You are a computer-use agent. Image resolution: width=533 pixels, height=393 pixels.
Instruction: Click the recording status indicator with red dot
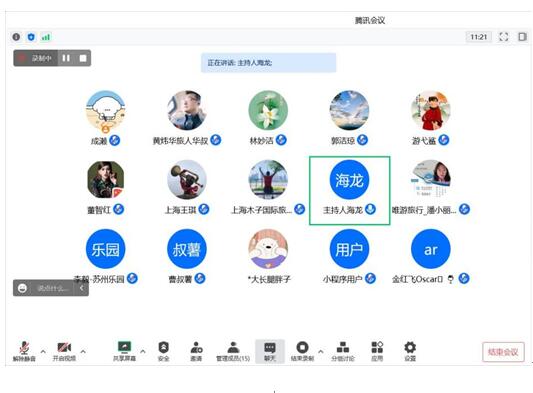point(36,58)
